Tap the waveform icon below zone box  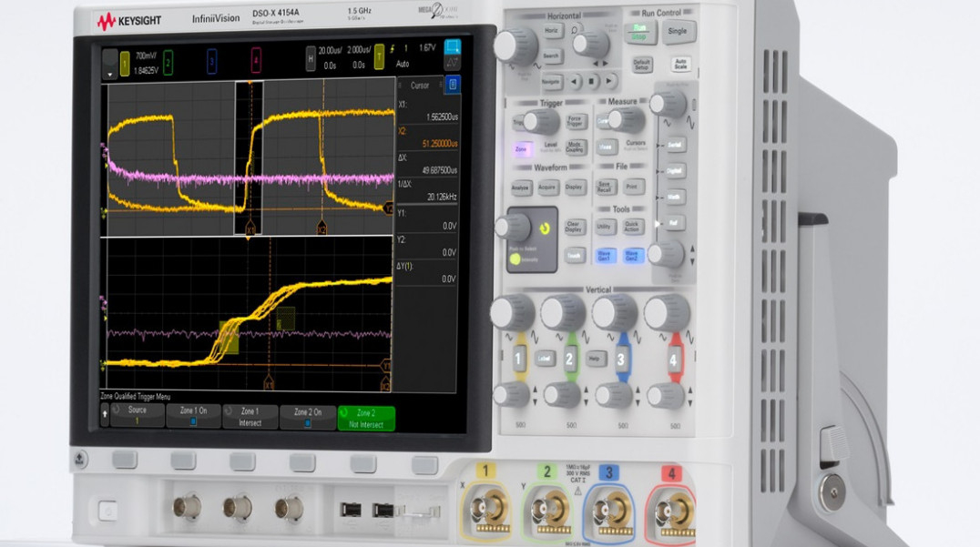[x=452, y=63]
